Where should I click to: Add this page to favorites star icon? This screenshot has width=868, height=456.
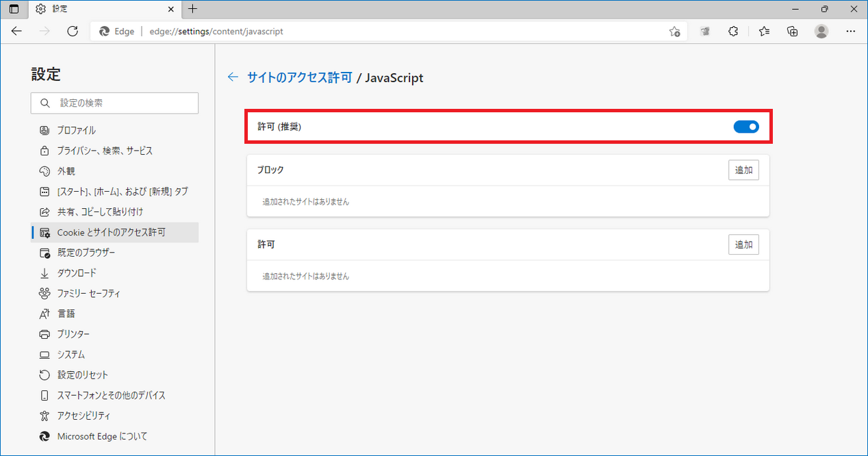point(674,31)
